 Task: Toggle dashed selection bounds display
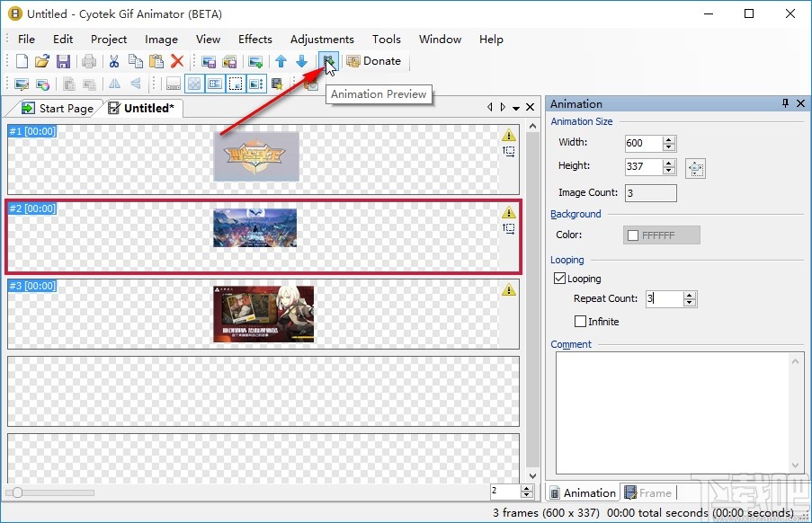click(x=236, y=84)
